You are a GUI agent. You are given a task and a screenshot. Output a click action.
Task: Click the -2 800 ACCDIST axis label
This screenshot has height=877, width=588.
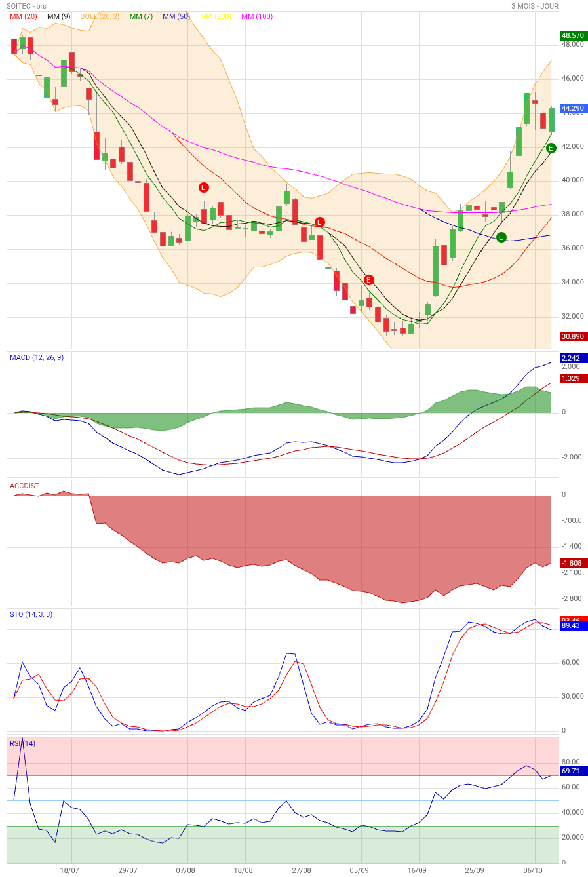(572, 599)
